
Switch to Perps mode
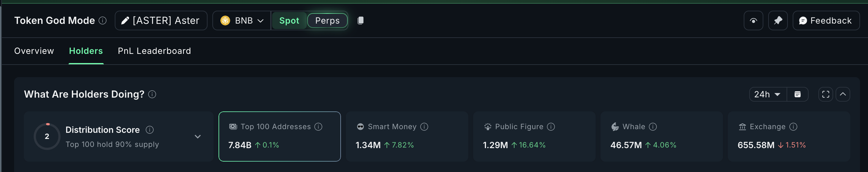327,21
